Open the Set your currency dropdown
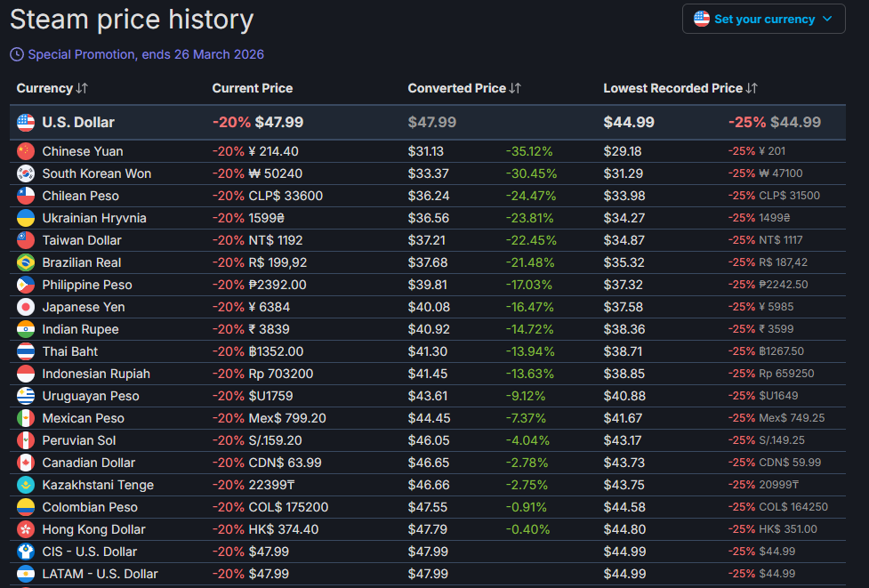The height and width of the screenshot is (588, 869). (x=763, y=19)
